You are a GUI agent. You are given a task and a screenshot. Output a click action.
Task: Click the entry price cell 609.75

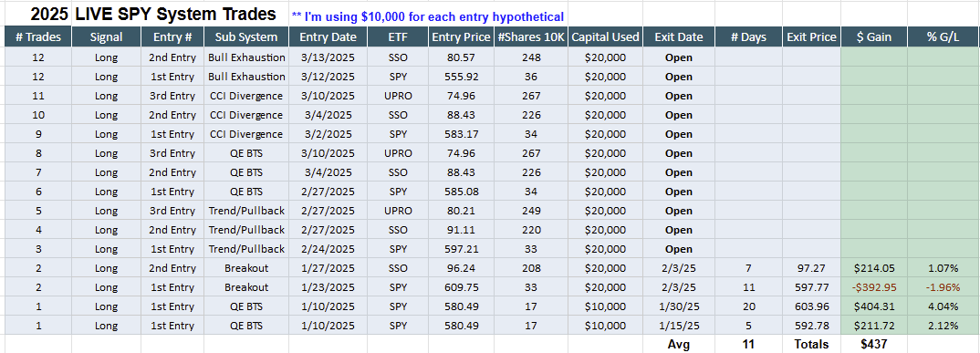click(461, 287)
